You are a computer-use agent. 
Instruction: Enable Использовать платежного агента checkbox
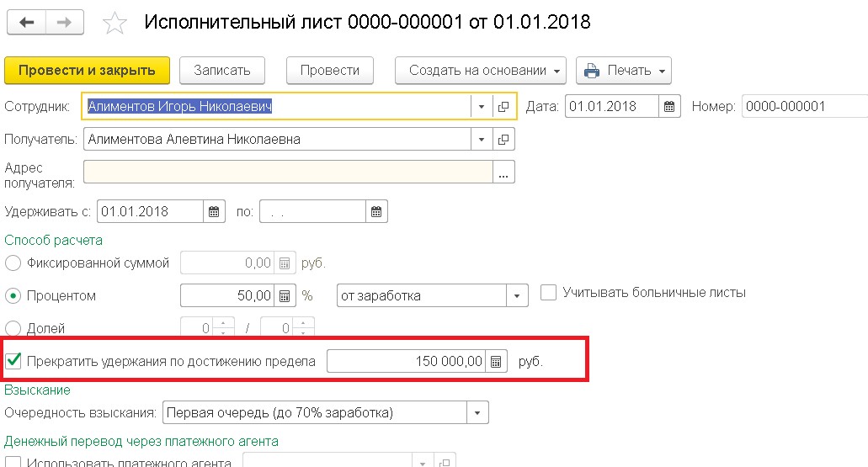tap(13, 462)
